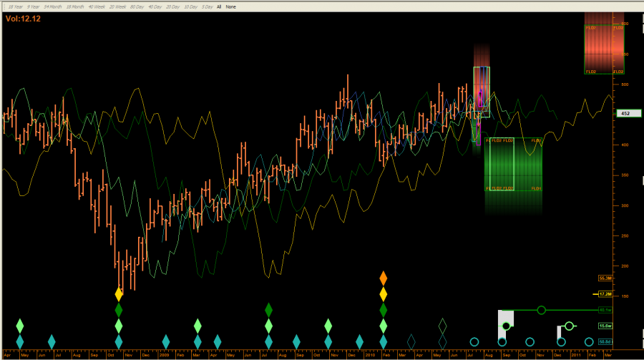Select the yellow diamond marker at October 2008
This screenshot has height=360, width=644.
(x=119, y=294)
